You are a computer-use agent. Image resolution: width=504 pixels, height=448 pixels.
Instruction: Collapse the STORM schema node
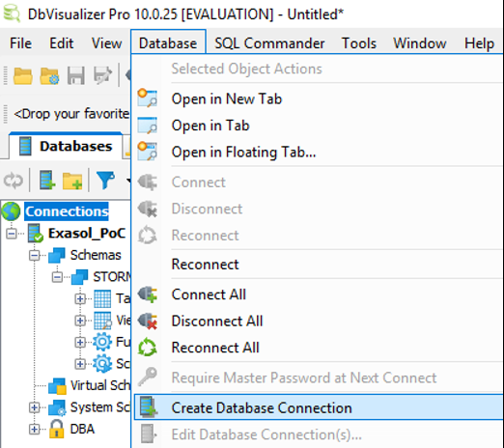pos(57,277)
